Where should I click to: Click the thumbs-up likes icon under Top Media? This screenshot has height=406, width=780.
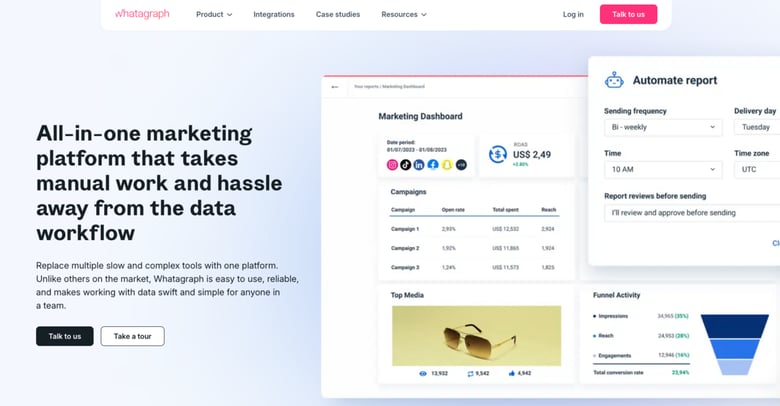click(512, 373)
